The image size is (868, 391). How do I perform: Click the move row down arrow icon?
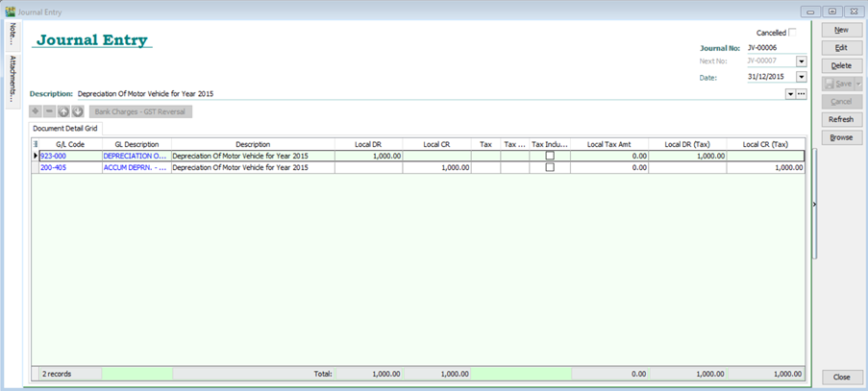(78, 111)
